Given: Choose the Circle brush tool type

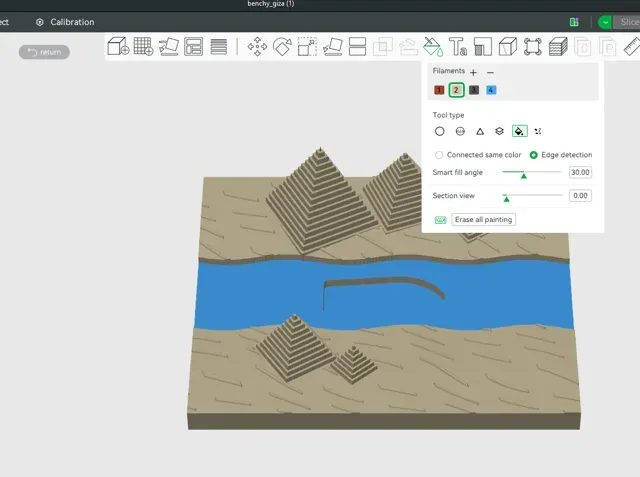Looking at the screenshot, I should (x=440, y=131).
